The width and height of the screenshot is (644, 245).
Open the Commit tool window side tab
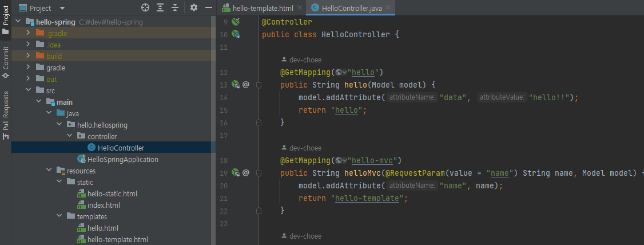(x=5, y=62)
